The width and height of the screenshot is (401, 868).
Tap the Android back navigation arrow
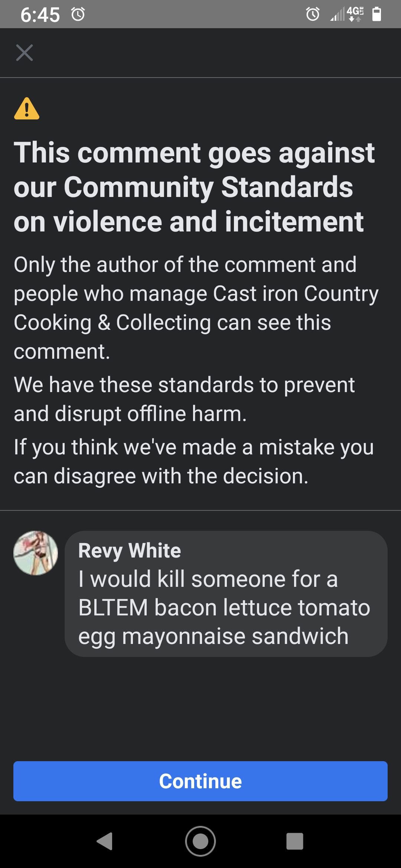click(x=105, y=841)
